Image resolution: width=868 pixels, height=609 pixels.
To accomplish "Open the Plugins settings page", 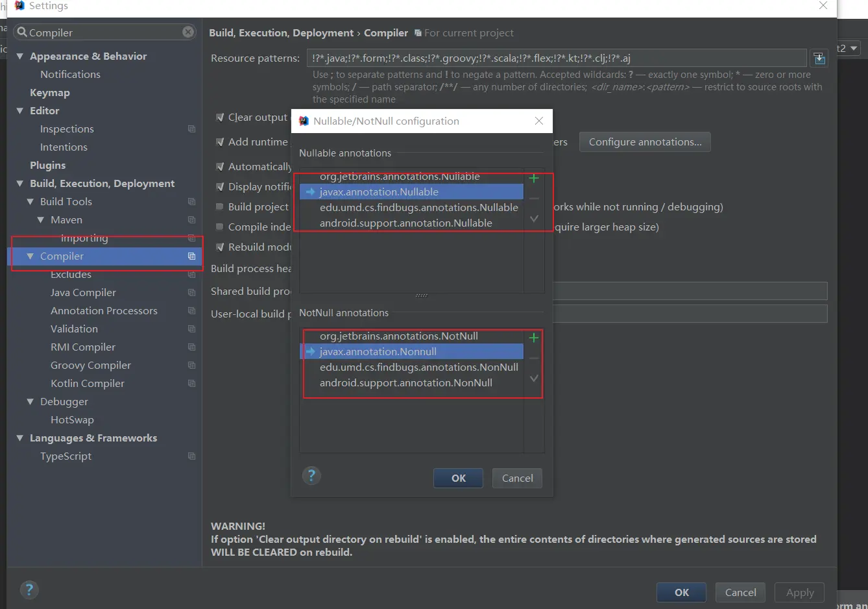I will pos(47,166).
